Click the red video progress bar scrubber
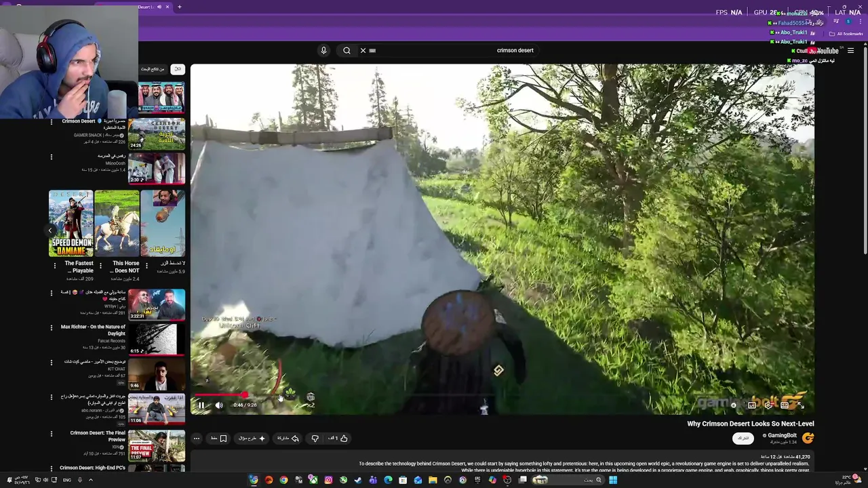 coord(244,394)
